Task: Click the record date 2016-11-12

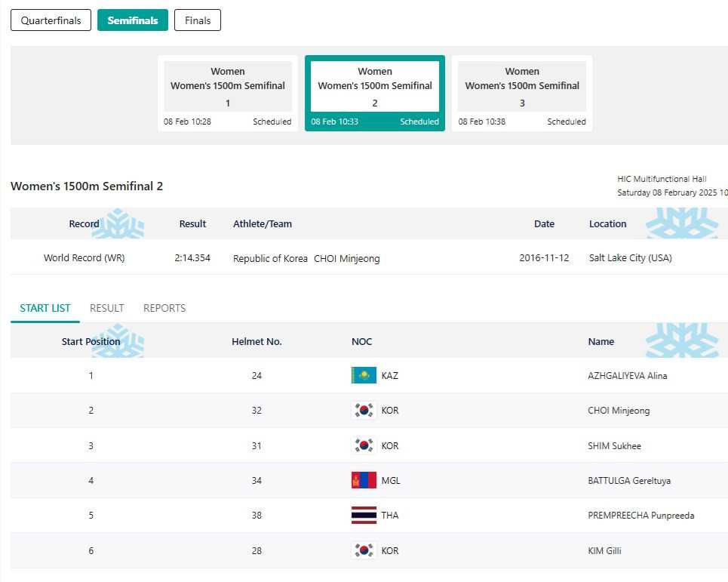Action: coord(544,258)
